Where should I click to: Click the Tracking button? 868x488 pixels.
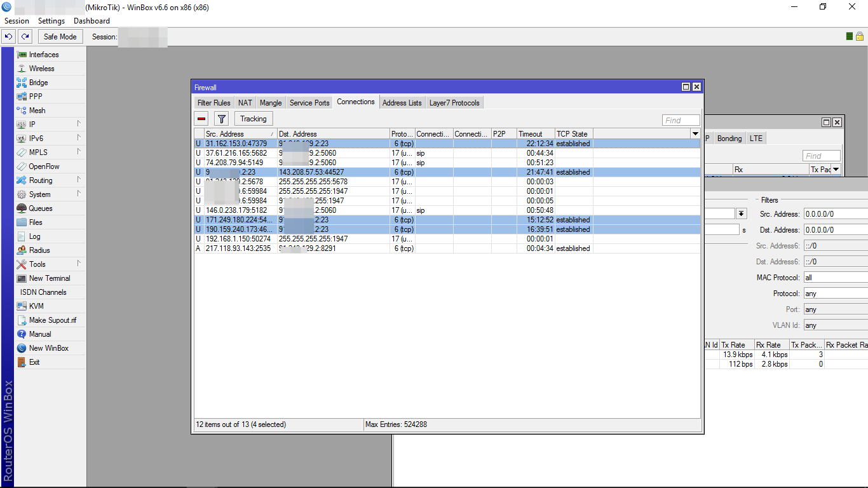[254, 119]
